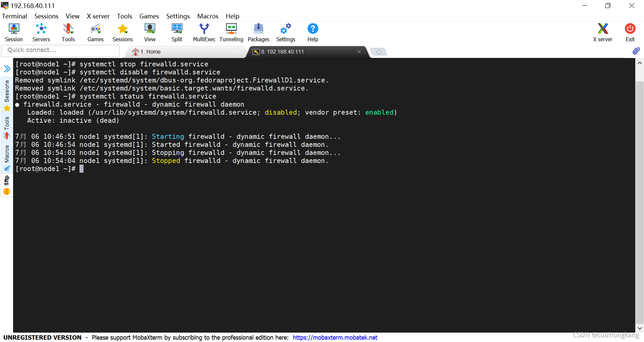
Task: Open the Tools sidebar tab
Action: [7, 128]
